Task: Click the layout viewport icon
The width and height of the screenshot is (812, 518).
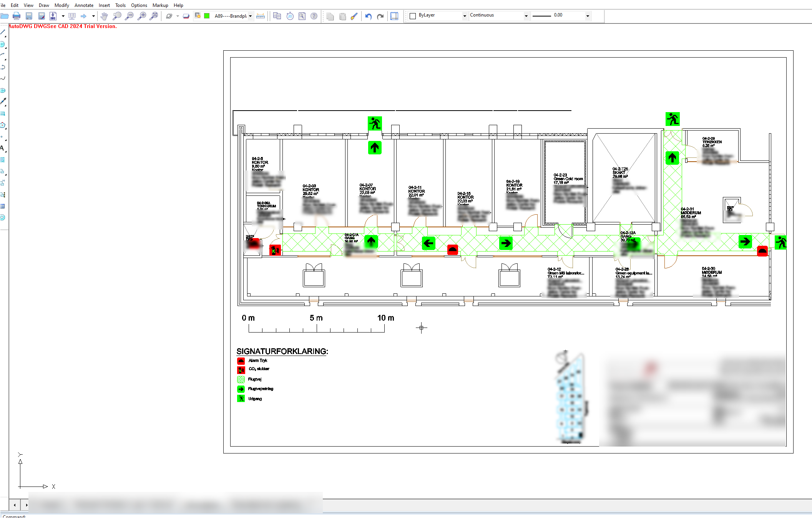Action: tap(394, 16)
